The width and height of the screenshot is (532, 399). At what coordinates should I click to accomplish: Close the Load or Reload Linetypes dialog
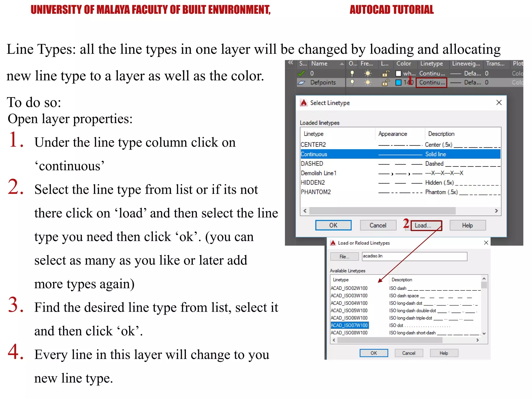pyautogui.click(x=486, y=243)
